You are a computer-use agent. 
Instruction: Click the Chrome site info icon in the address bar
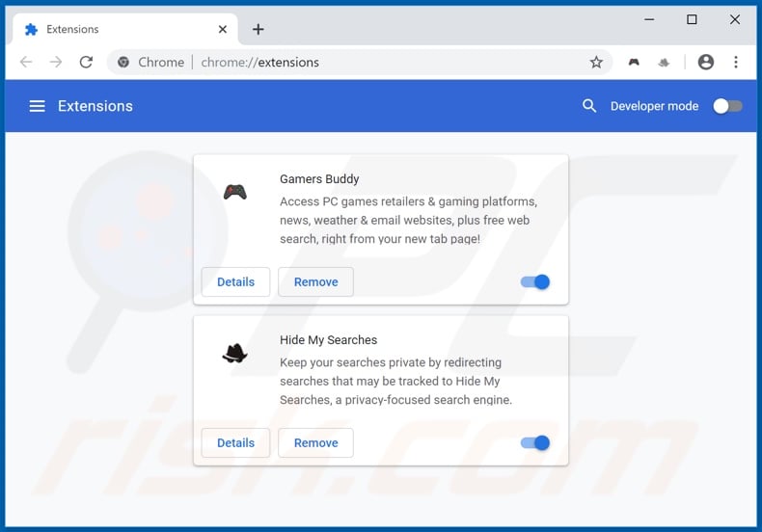123,62
